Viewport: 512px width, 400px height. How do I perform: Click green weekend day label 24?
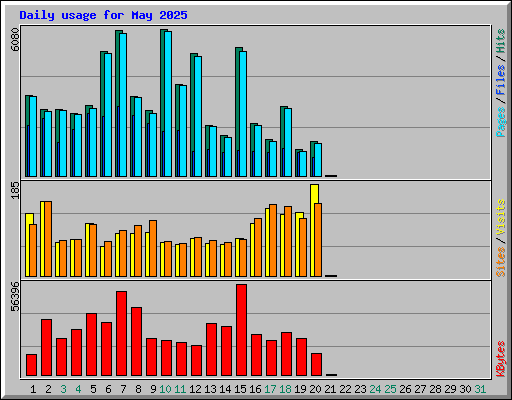[375, 389]
